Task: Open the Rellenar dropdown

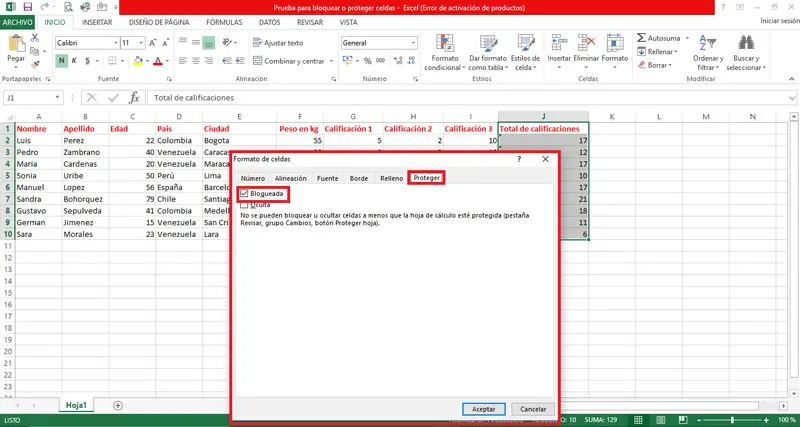Action: (x=658, y=52)
